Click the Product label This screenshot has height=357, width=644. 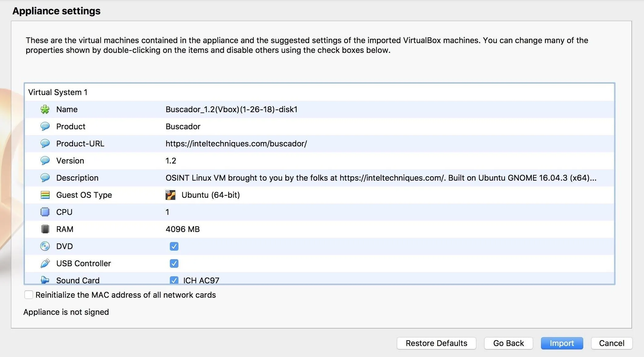71,127
